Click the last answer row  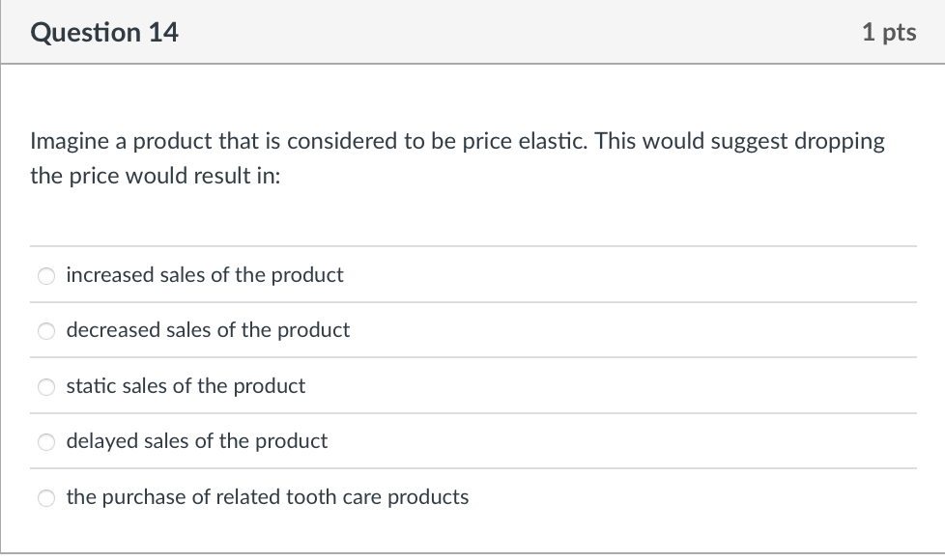473,497
